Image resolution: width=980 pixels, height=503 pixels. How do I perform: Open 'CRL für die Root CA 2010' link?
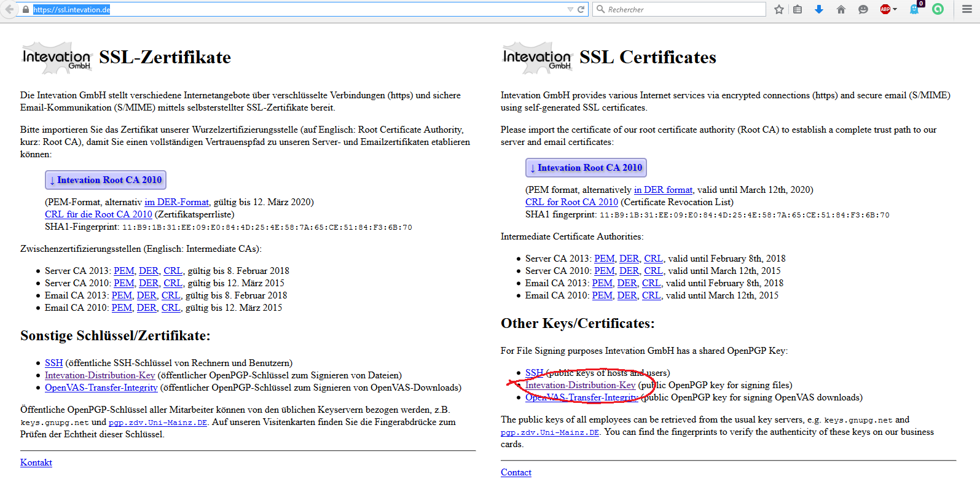(98, 214)
